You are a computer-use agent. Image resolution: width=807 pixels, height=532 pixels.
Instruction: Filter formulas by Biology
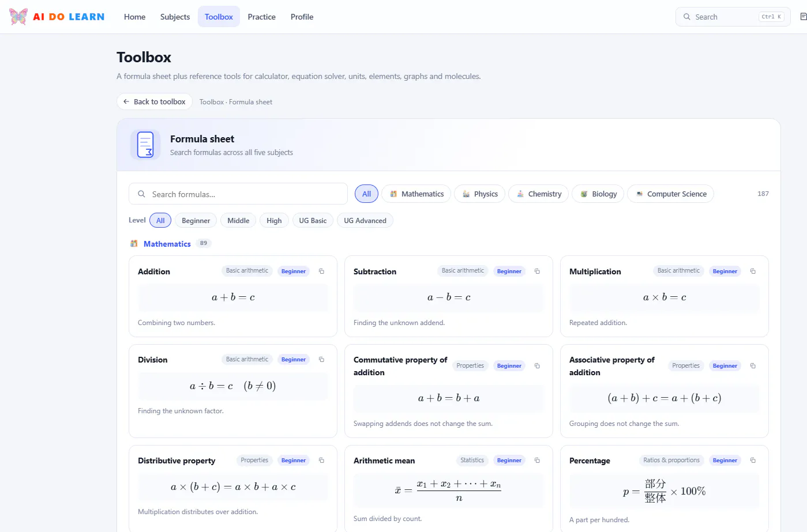(598, 194)
